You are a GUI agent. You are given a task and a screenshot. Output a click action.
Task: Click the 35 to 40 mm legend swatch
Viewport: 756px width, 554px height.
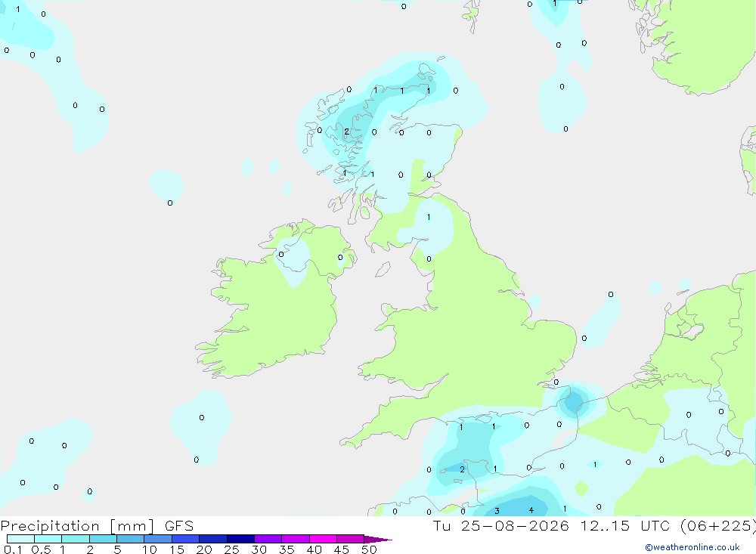click(x=296, y=539)
